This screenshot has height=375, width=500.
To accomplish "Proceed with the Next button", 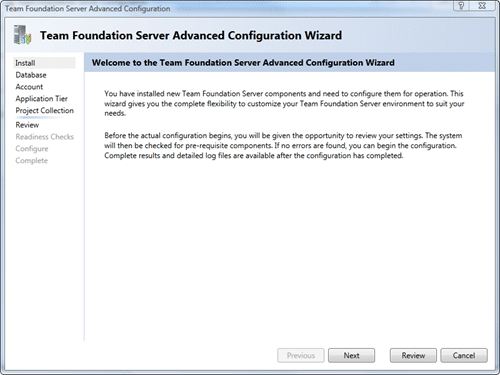I will point(351,355).
